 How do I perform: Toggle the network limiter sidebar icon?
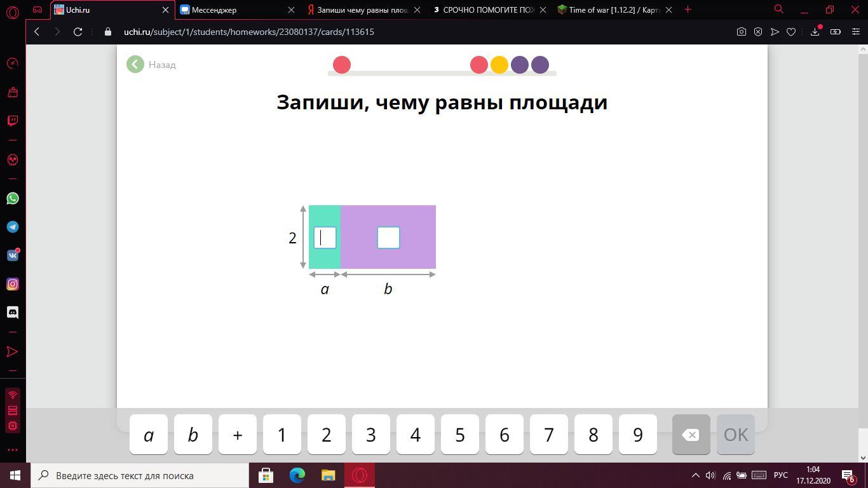13,395
